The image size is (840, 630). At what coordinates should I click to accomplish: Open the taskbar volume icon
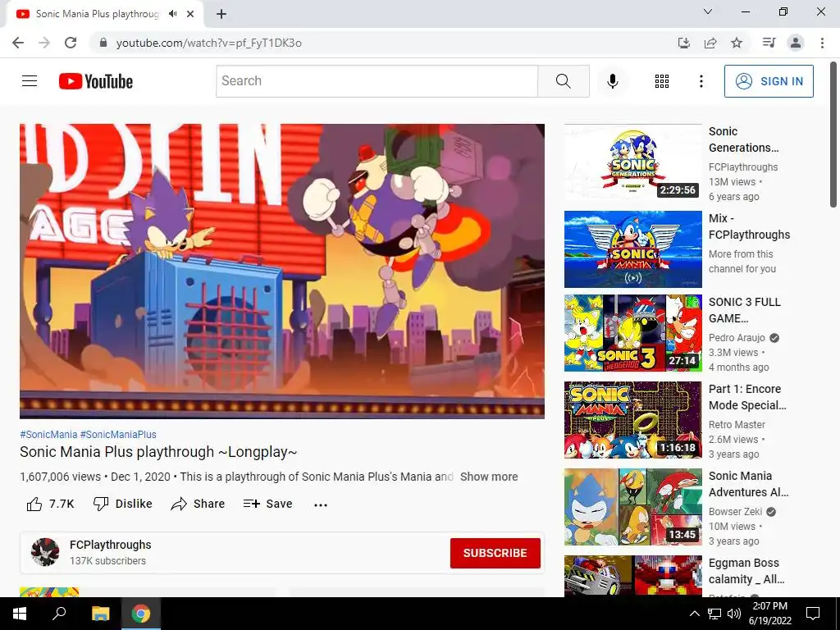(x=734, y=614)
